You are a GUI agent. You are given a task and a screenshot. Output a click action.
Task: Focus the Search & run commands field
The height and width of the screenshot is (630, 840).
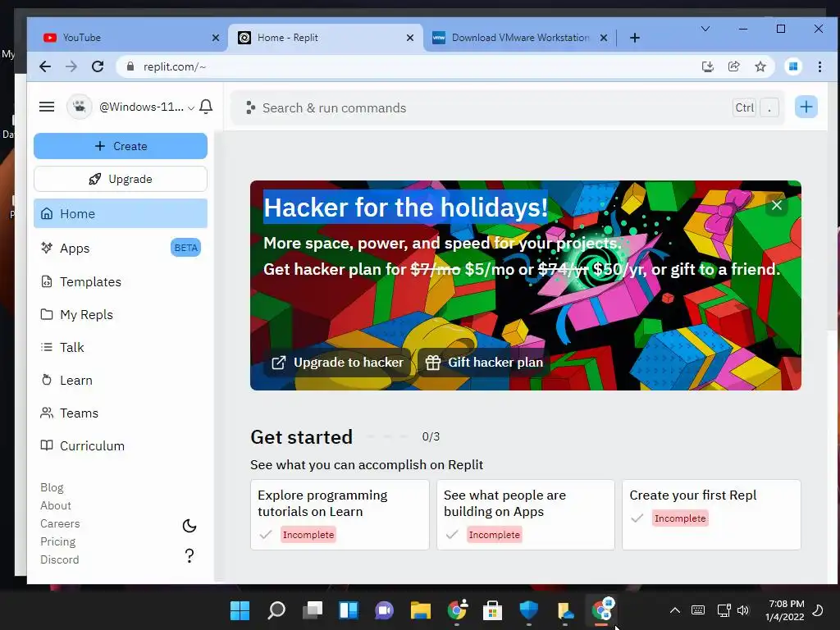[508, 107]
